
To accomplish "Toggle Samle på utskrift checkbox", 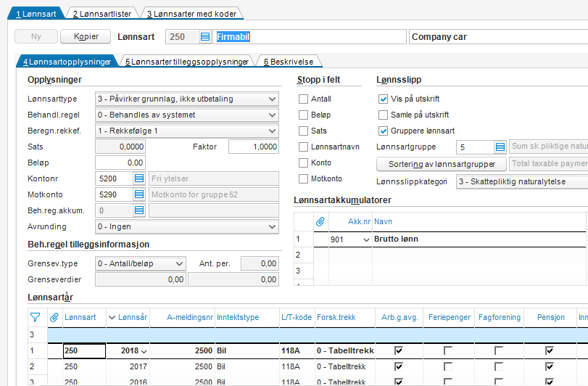I will (384, 115).
